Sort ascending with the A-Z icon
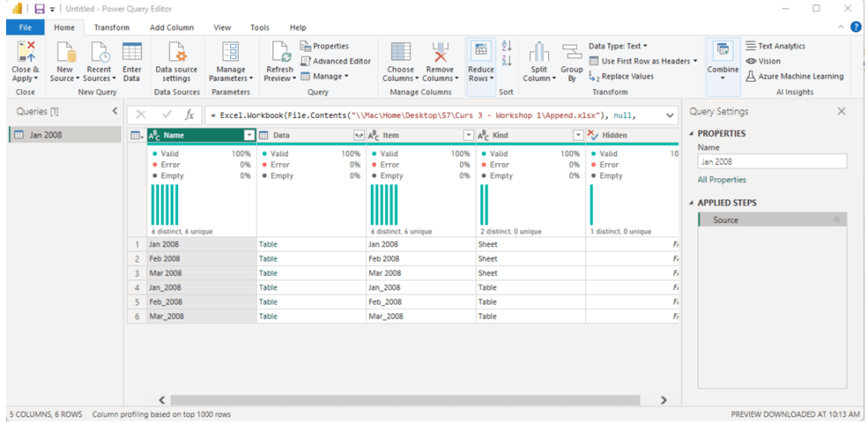The height and width of the screenshot is (423, 868). [x=507, y=46]
